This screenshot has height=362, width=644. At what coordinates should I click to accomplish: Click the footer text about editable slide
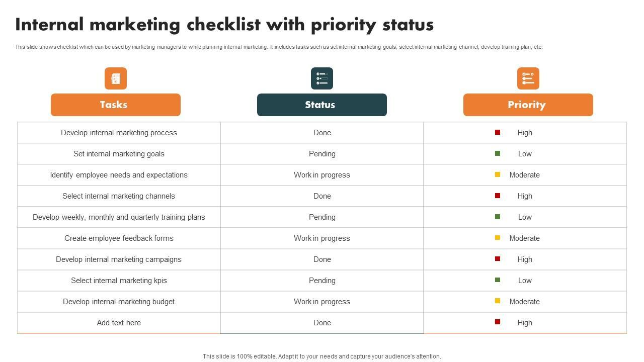pos(322,356)
